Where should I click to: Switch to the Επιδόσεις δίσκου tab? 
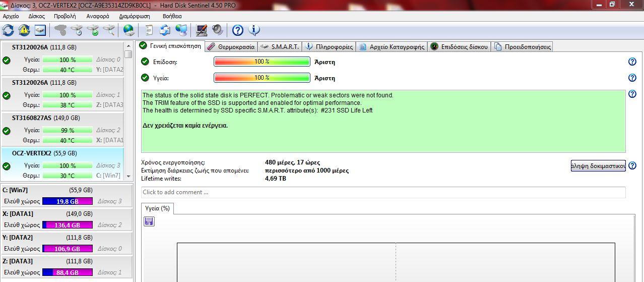coord(460,46)
